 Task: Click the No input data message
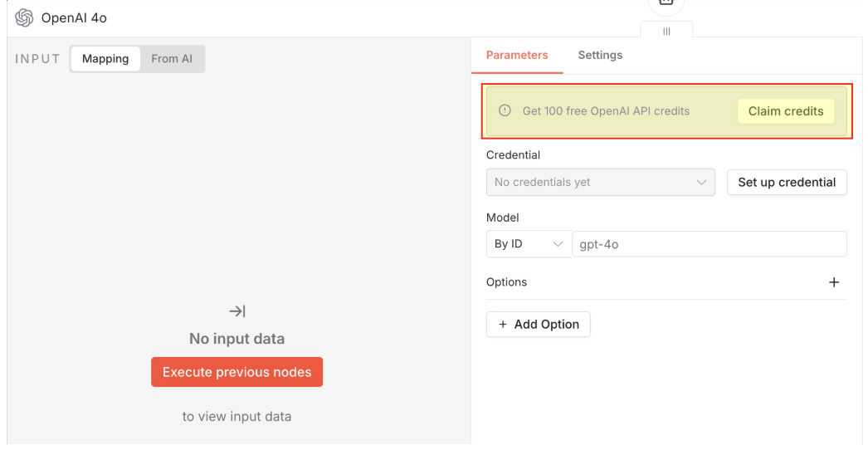click(237, 339)
